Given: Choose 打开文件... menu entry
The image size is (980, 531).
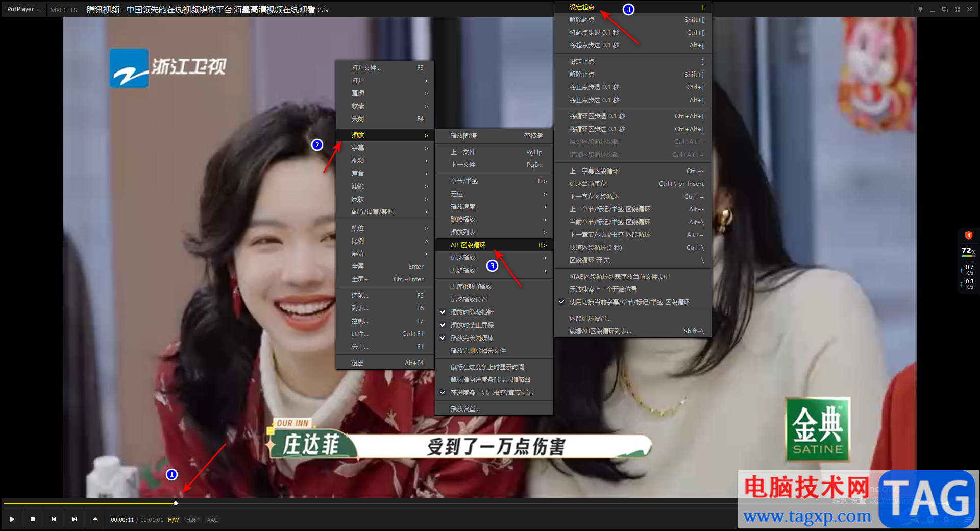Looking at the screenshot, I should [x=385, y=67].
